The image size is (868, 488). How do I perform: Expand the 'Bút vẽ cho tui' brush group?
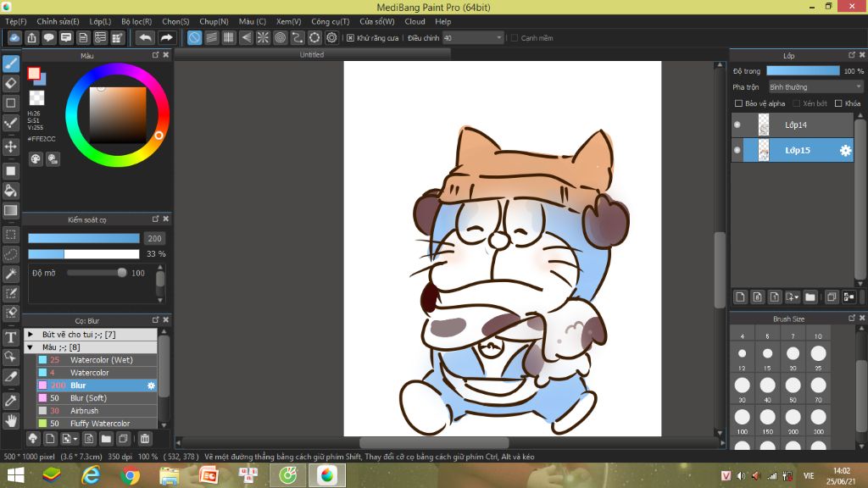tap(31, 334)
